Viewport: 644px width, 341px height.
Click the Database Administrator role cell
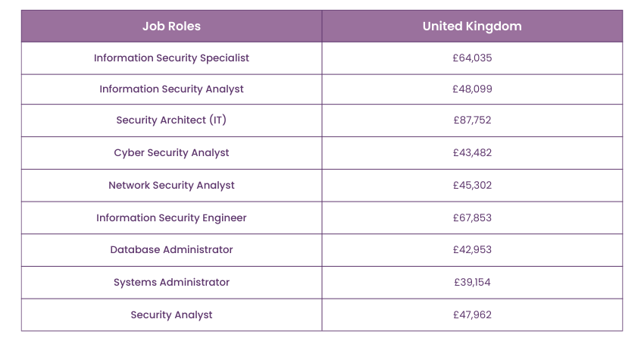point(171,250)
